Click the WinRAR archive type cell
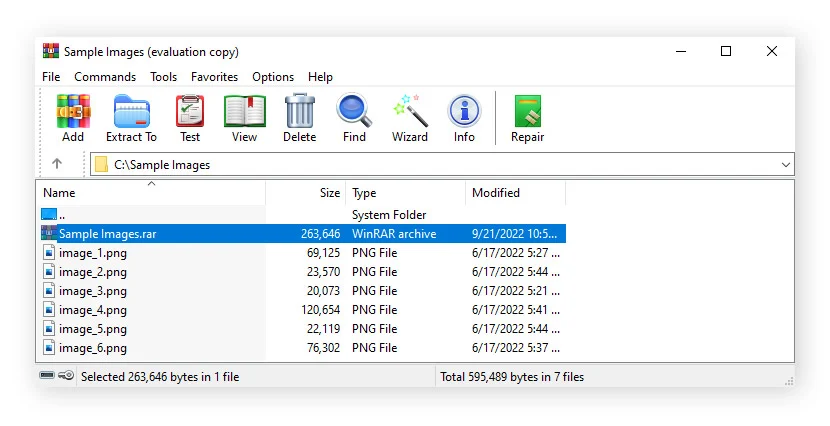The height and width of the screenshot is (426, 830). [394, 234]
